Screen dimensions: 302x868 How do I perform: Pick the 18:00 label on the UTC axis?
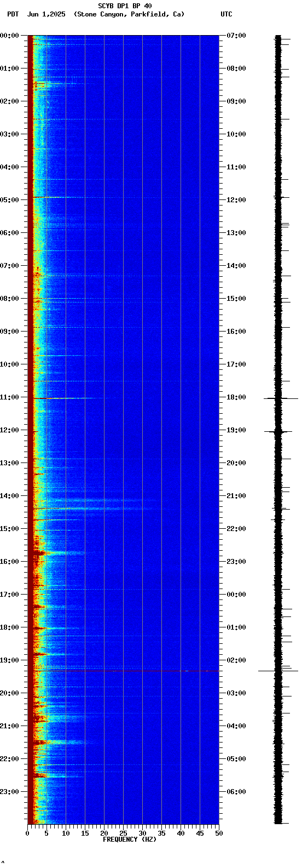point(236,397)
